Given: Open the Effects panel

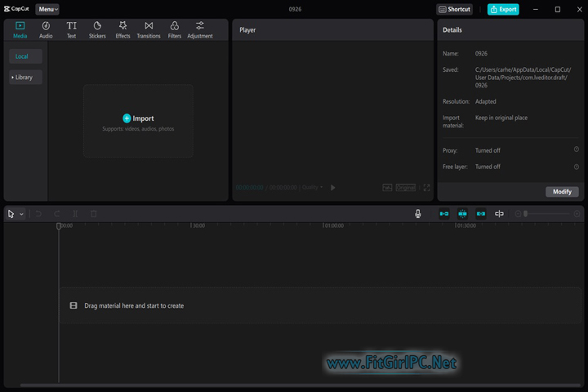Looking at the screenshot, I should click(x=122, y=30).
